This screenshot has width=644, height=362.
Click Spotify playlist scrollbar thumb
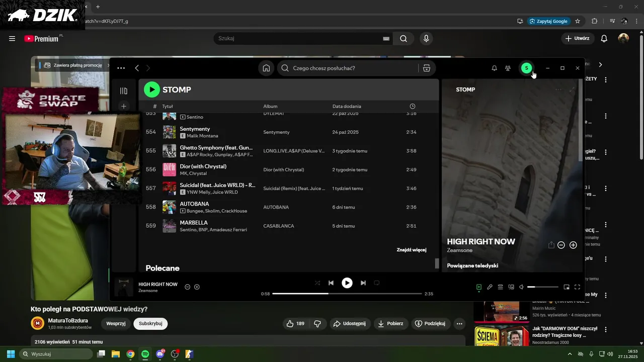(x=437, y=263)
